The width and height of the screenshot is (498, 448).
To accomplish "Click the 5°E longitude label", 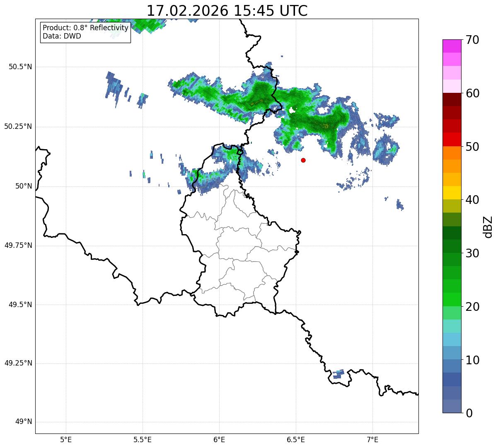I will [x=66, y=440].
